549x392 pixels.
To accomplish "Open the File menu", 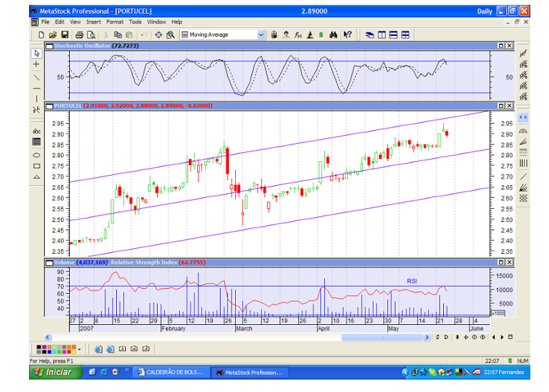I will [x=46, y=22].
